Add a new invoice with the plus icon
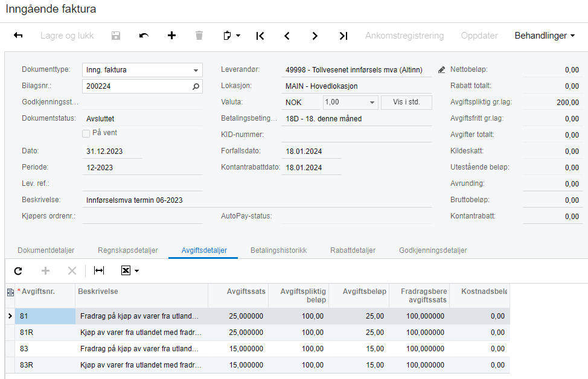The image size is (588, 379). click(171, 35)
